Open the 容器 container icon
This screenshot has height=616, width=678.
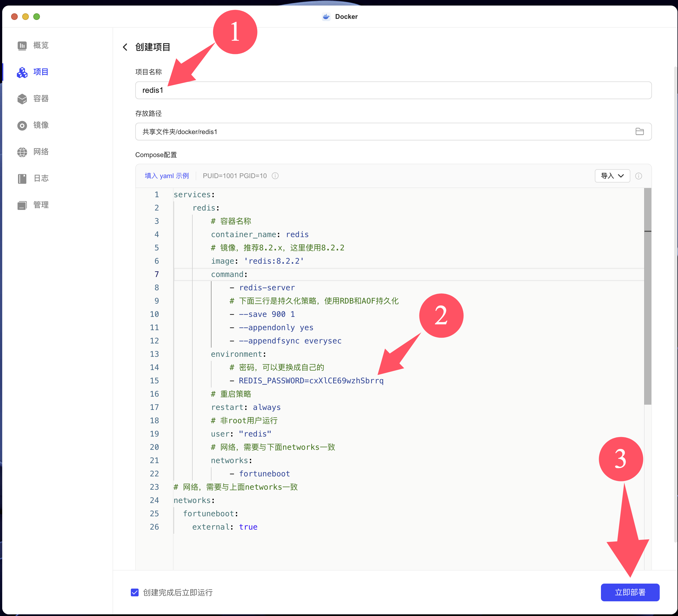[22, 99]
